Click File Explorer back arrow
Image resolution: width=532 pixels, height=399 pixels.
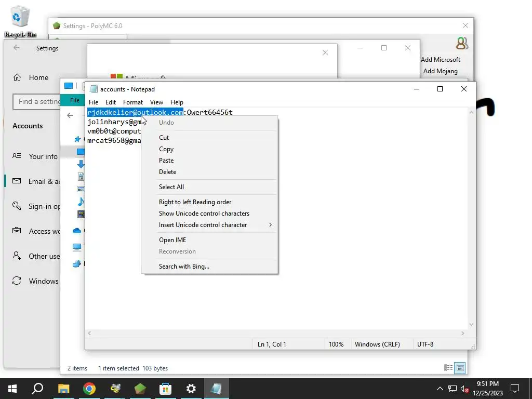tap(70, 115)
